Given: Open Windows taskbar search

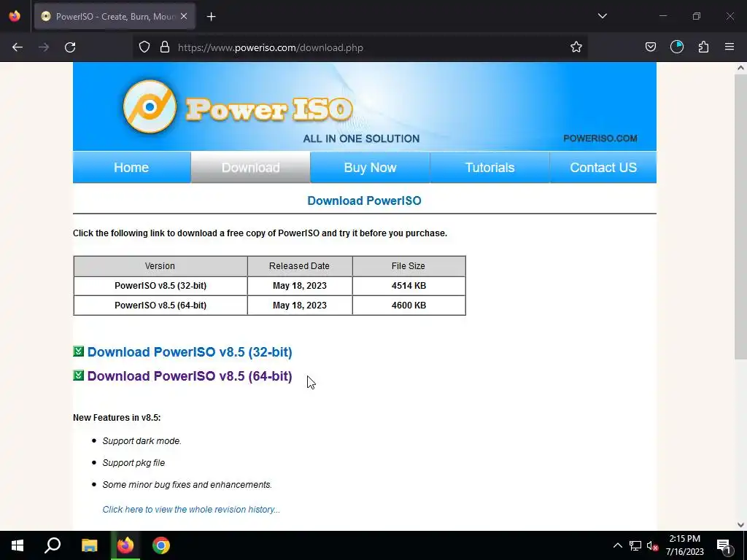Looking at the screenshot, I should pyautogui.click(x=53, y=545).
